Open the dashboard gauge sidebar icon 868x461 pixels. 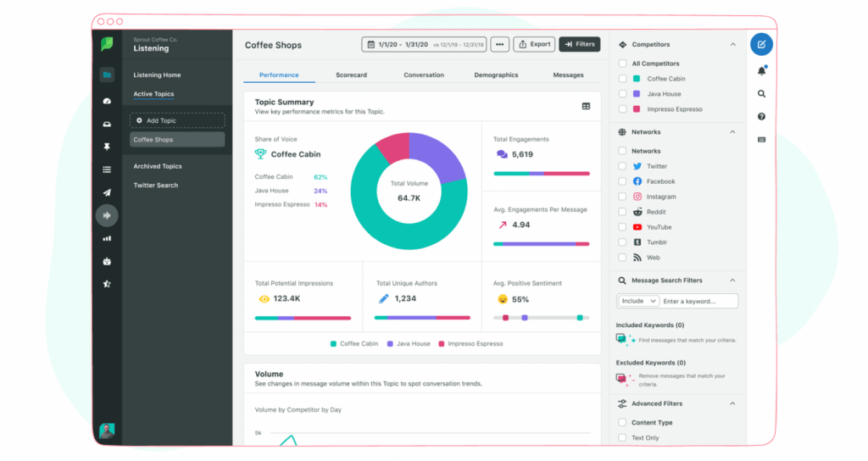107,102
